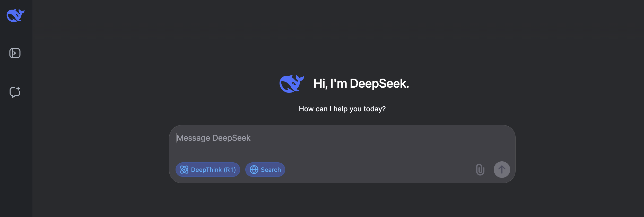Send the message with the arrow button
This screenshot has width=644, height=217.
tap(502, 170)
